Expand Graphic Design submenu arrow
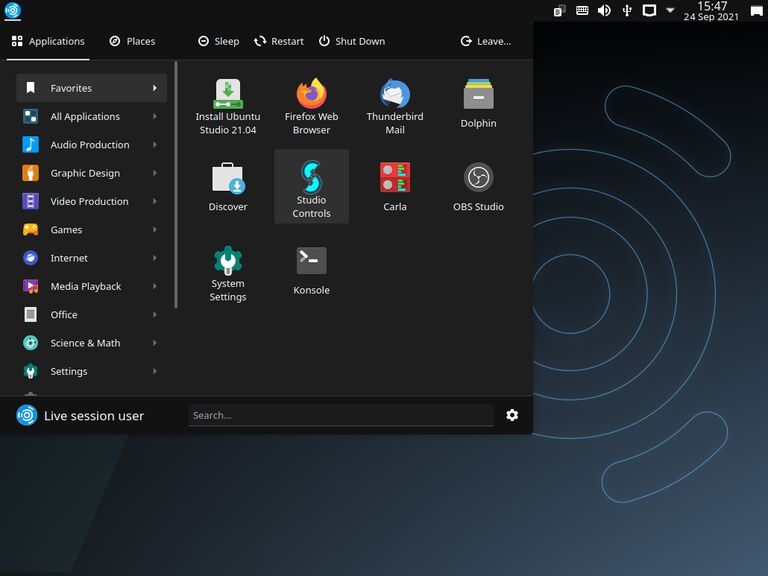The image size is (768, 576). [155, 173]
